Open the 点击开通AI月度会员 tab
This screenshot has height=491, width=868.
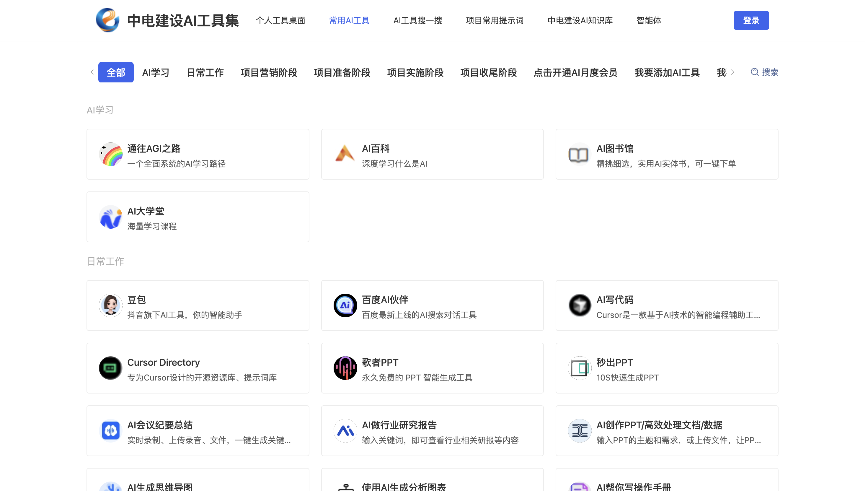[577, 73]
